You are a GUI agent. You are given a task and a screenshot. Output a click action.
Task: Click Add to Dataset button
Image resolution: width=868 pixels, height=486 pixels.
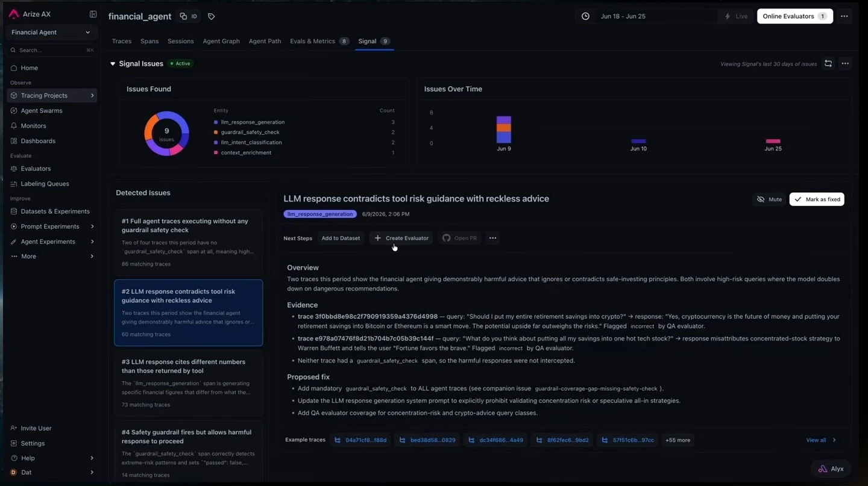[341, 238]
